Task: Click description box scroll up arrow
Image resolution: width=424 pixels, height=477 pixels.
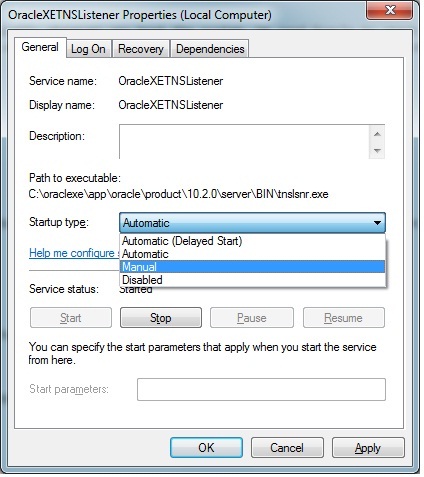Action: coord(377,134)
